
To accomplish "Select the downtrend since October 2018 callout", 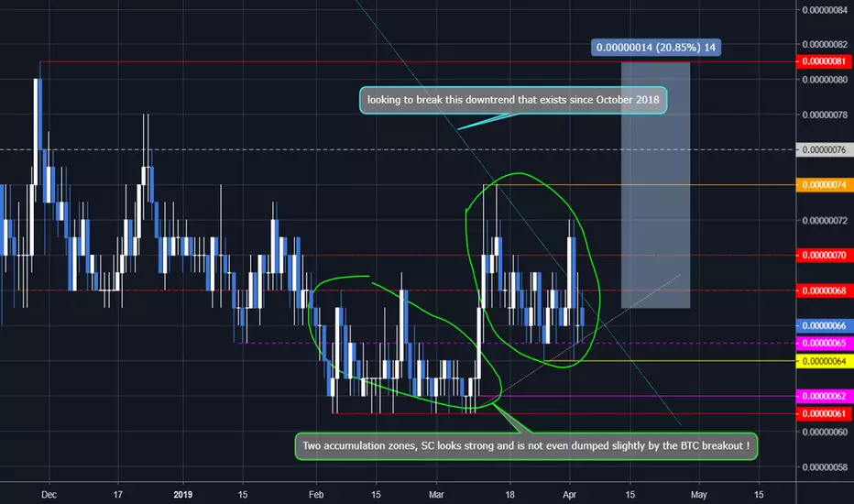I will click(513, 100).
